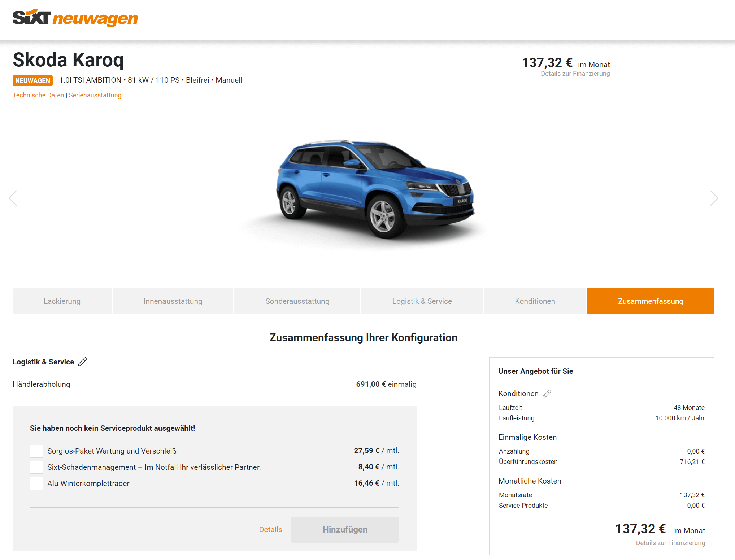Open the Technische Daten link
The image size is (735, 560).
pos(38,95)
